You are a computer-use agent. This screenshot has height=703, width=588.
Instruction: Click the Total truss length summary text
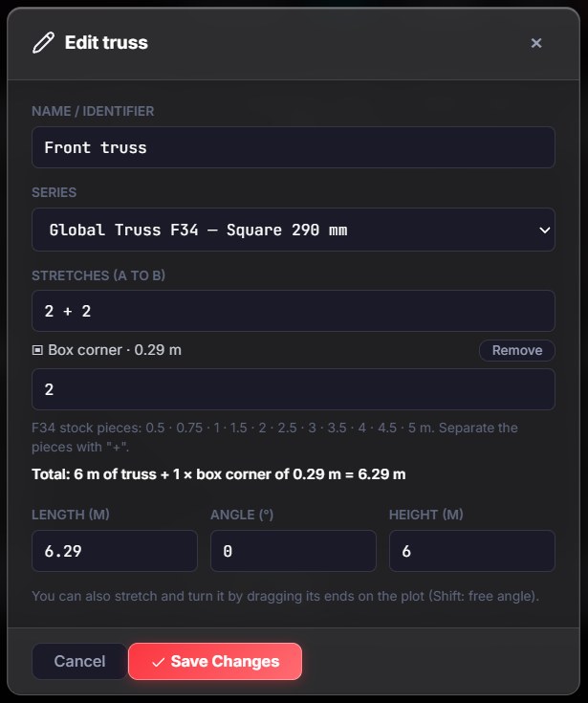(219, 474)
